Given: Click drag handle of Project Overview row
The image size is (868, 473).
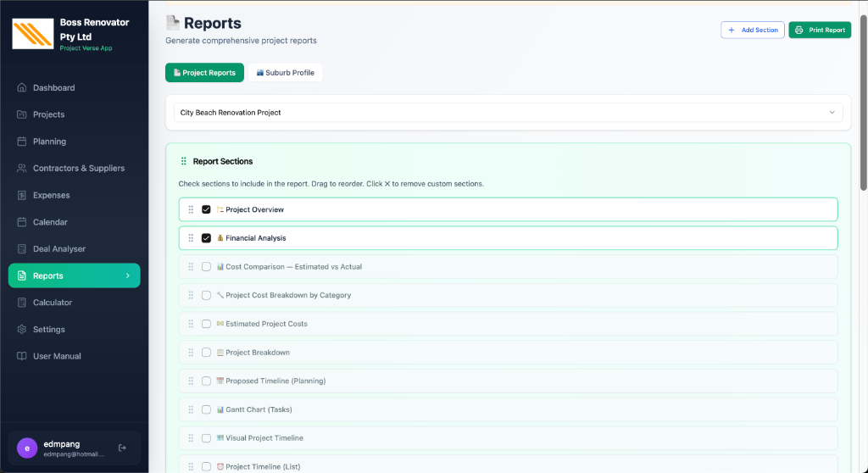Looking at the screenshot, I should (x=191, y=209).
